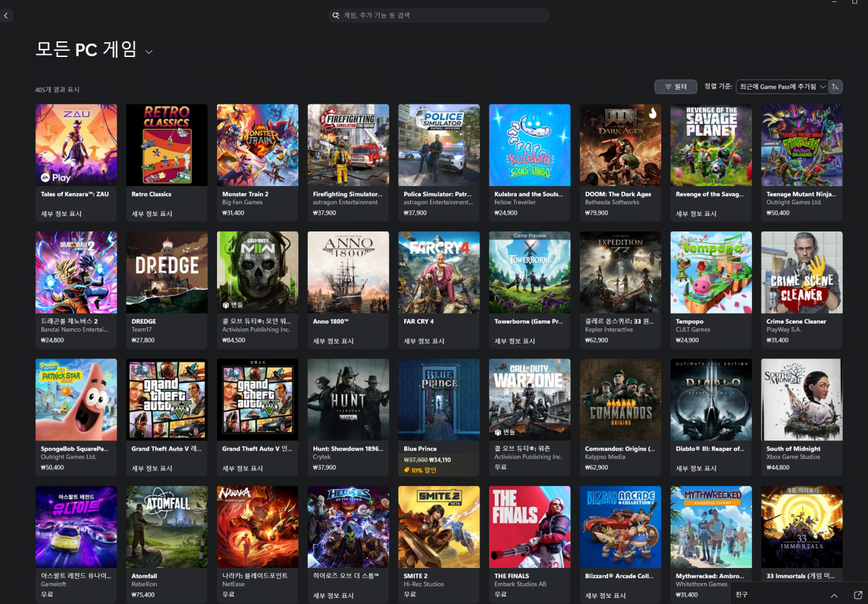Toggle the sort order arrows button

[x=836, y=87]
